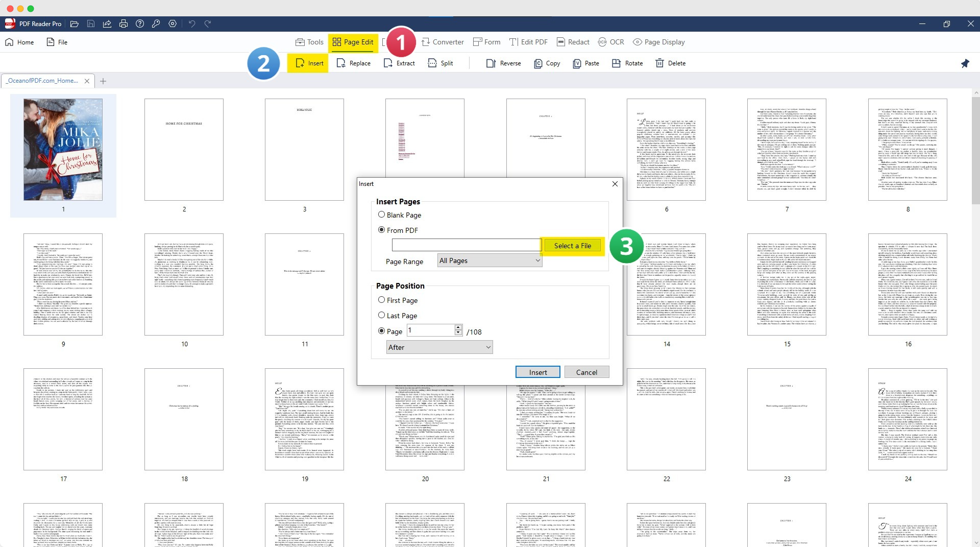Select page 7 thumbnail

(787, 150)
